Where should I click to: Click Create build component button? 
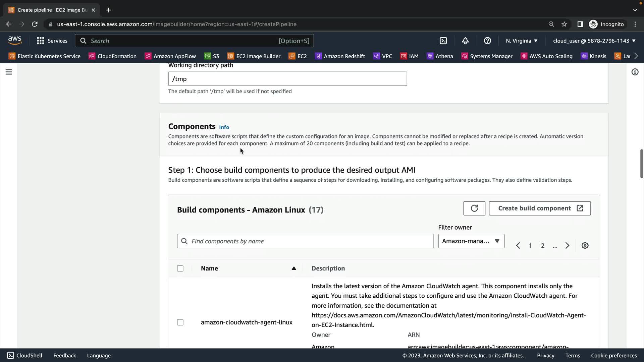(539, 208)
